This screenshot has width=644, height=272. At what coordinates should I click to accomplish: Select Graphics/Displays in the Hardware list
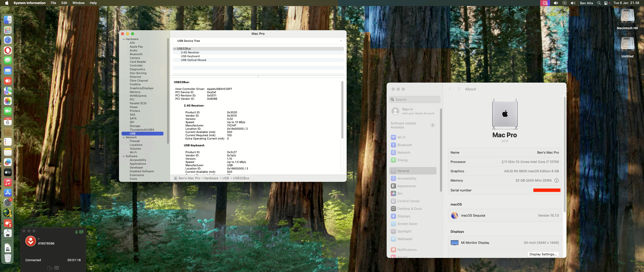141,88
